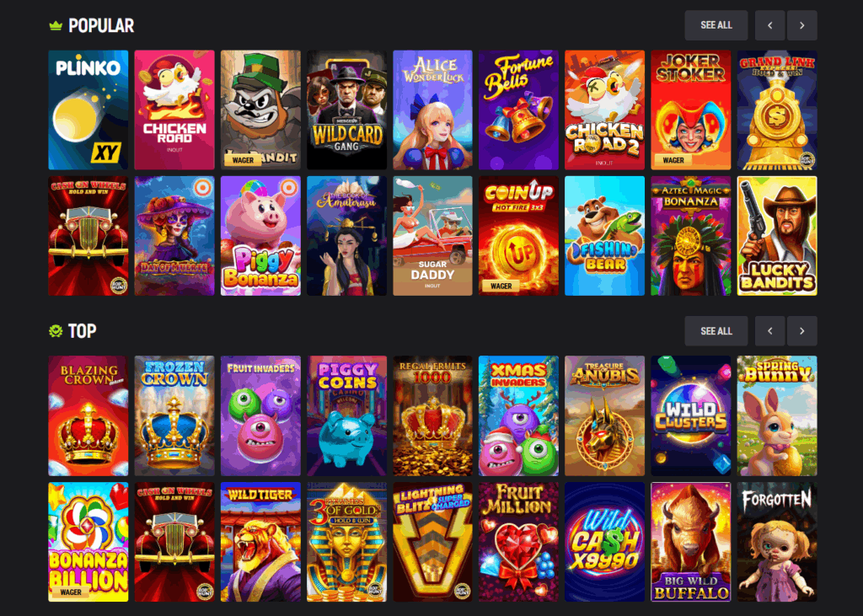Open Bonanza Billion game tile
863x616 pixels.
click(88, 542)
